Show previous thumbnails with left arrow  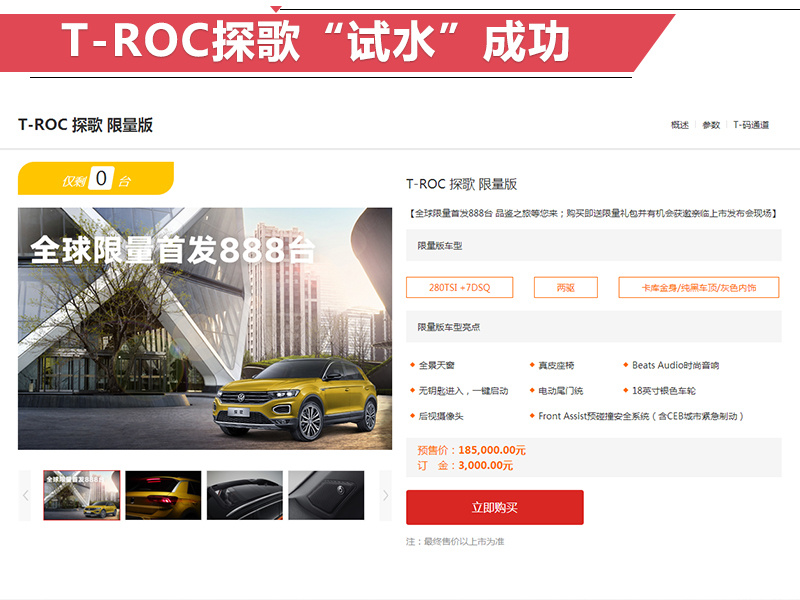point(25,495)
